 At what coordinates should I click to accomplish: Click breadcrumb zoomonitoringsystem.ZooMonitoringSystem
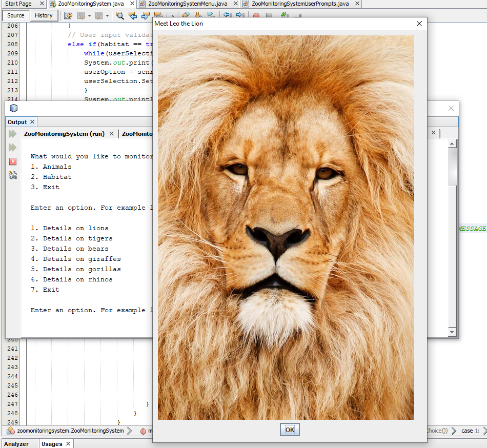(70, 431)
